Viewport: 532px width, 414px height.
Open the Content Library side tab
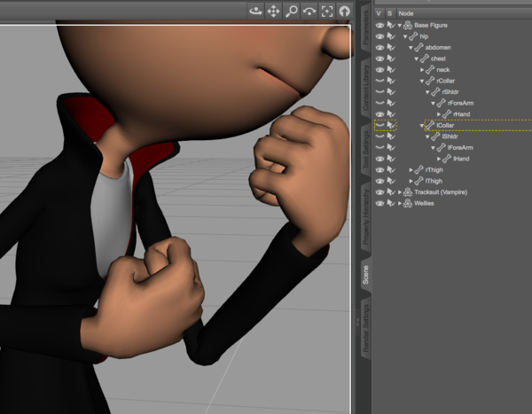click(365, 88)
